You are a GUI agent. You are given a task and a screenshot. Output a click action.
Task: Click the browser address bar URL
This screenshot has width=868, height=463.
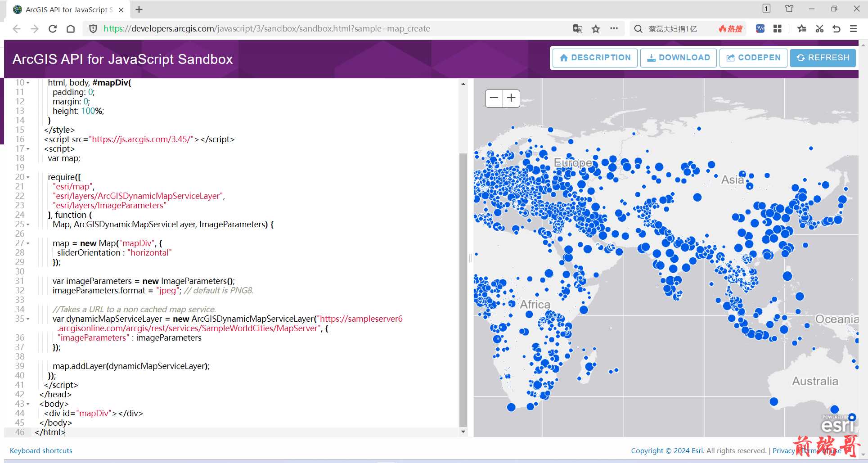266,29
